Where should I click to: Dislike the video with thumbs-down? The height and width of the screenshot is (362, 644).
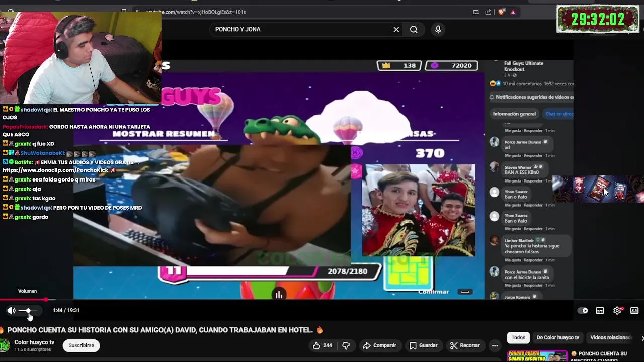point(346,345)
